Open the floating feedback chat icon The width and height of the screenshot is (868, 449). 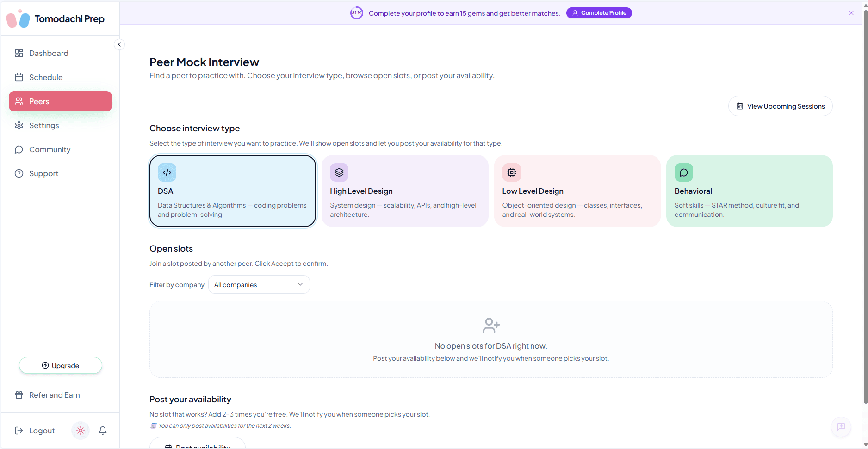[841, 427]
